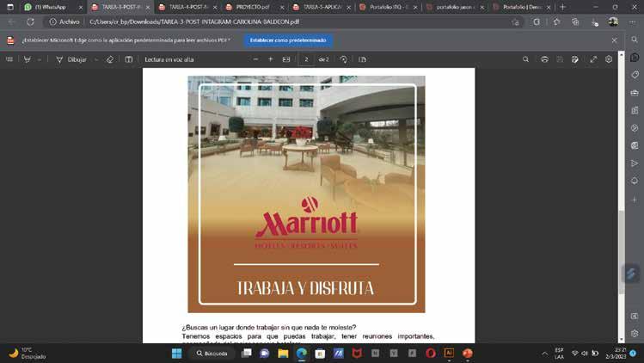This screenshot has width=644, height=363.
Task: Activate the Dibujar draw tool
Action: pos(71,59)
